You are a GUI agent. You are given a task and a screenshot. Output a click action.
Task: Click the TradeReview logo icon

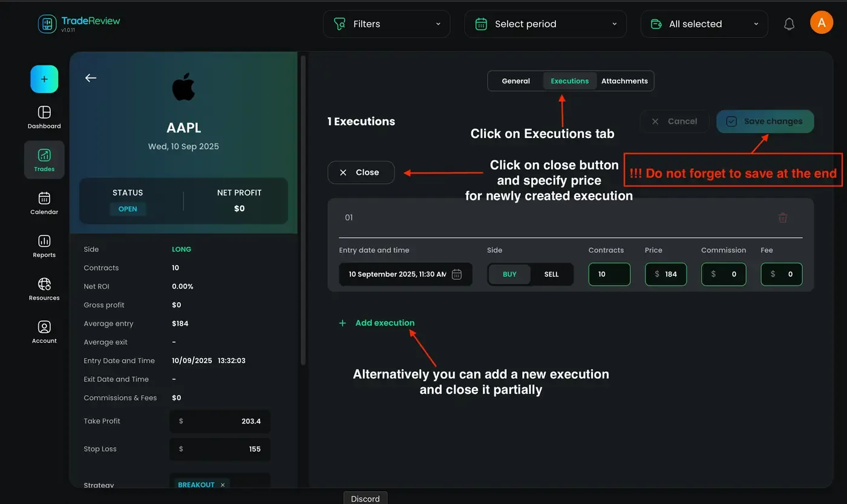click(47, 24)
